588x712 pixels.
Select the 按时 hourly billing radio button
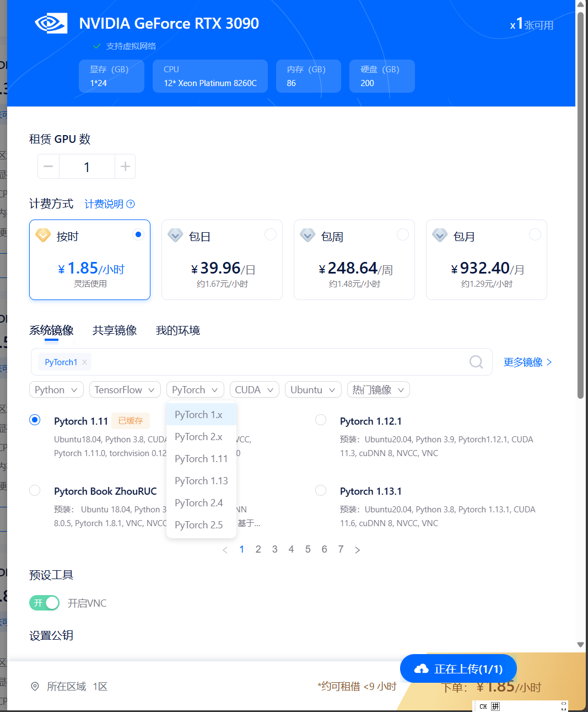click(x=138, y=234)
